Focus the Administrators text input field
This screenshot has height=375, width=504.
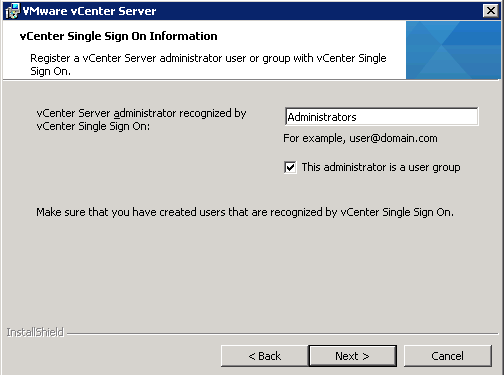click(x=382, y=117)
